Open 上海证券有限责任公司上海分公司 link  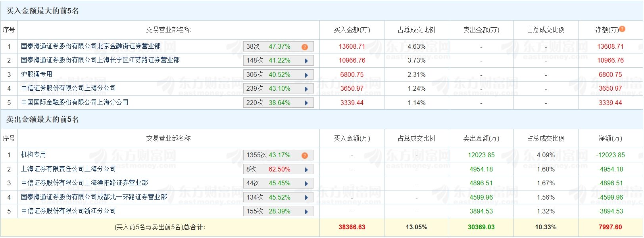point(69,169)
